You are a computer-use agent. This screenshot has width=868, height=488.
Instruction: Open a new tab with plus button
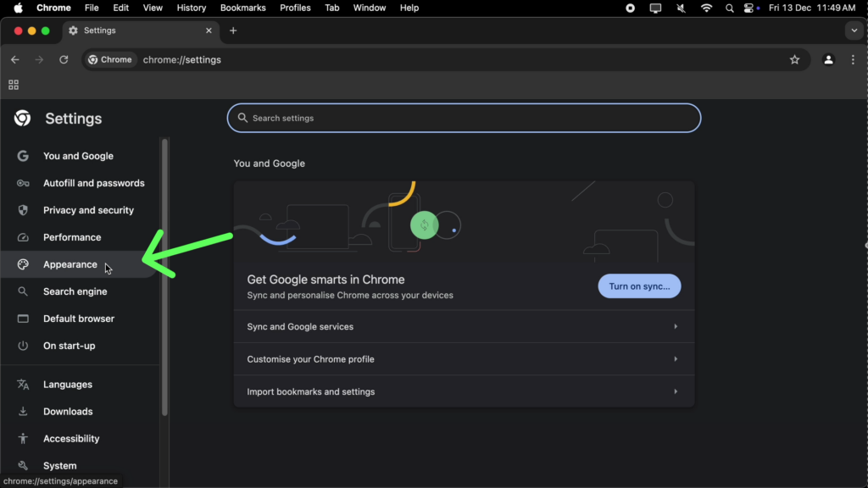pos(233,30)
